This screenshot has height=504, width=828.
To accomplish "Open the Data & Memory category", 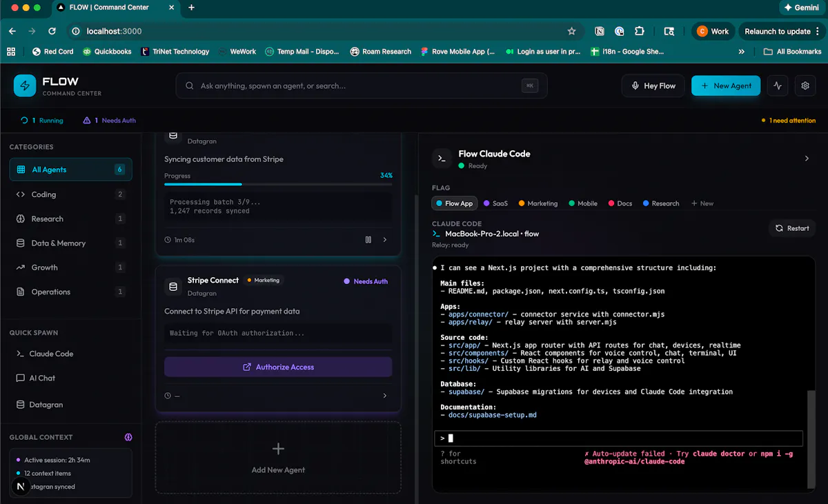I will point(70,243).
